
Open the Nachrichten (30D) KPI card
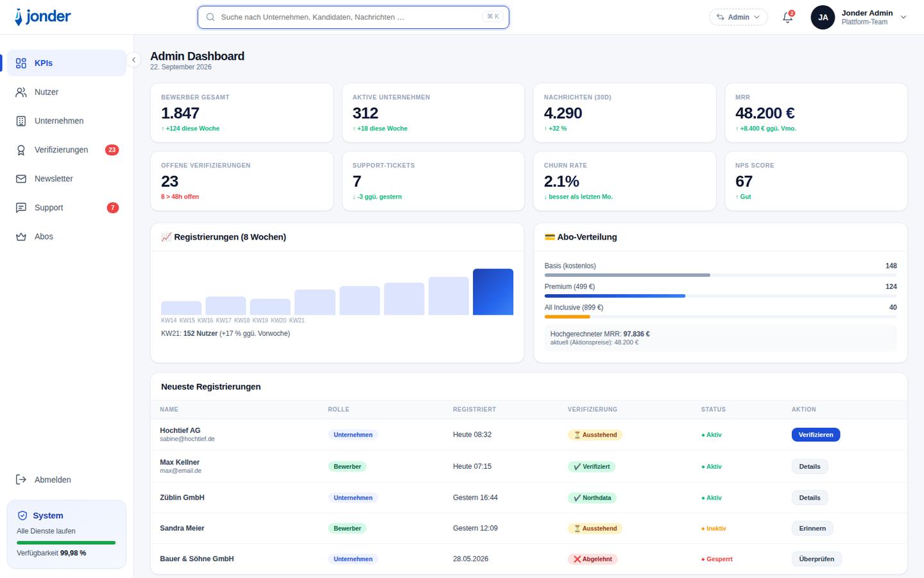624,112
